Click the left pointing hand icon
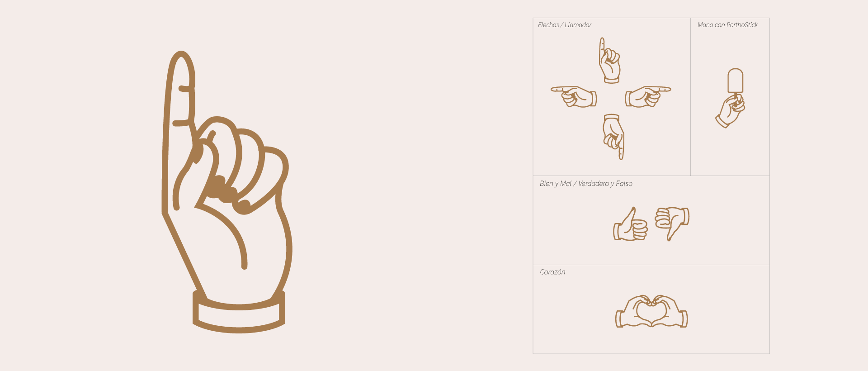 [x=574, y=97]
